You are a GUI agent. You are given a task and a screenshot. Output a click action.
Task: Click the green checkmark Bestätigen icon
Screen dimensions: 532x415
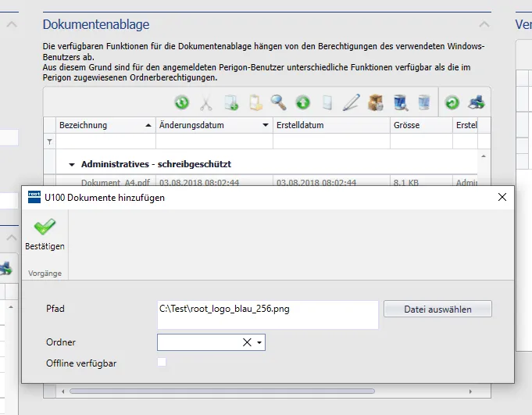pyautogui.click(x=45, y=227)
